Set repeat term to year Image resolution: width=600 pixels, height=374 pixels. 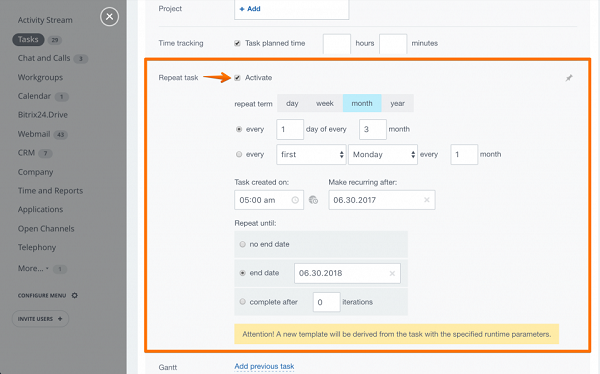pyautogui.click(x=398, y=103)
